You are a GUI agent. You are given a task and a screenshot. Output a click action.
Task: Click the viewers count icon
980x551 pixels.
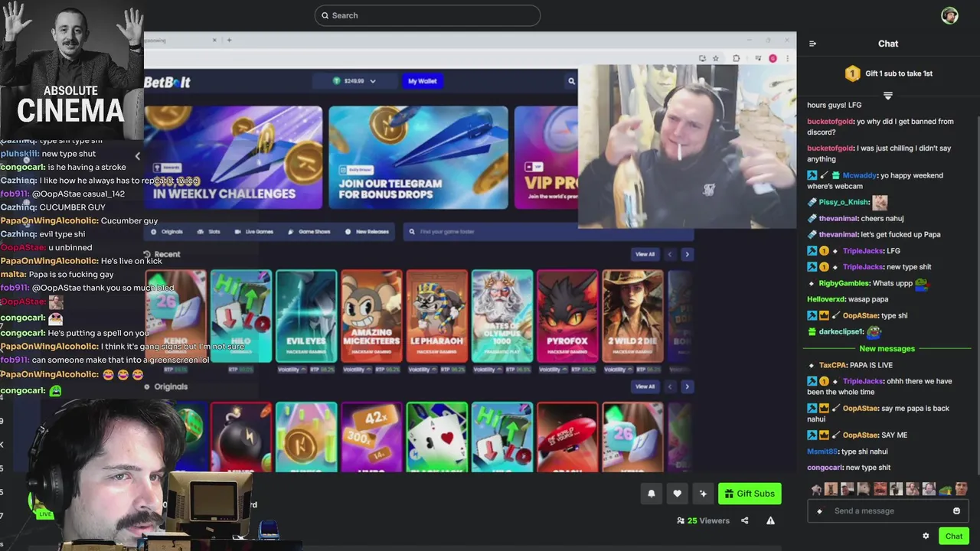tap(681, 520)
